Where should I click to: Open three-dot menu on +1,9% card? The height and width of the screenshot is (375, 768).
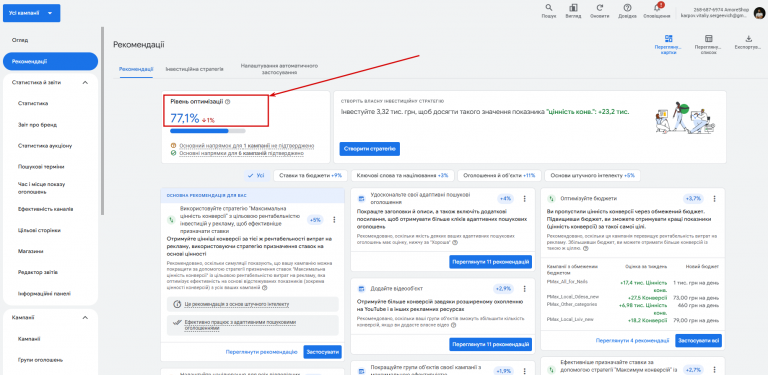[x=525, y=371]
